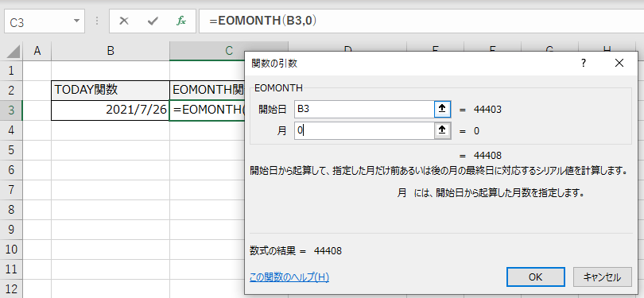
Task: Select row 9 header
Action: click(x=11, y=230)
